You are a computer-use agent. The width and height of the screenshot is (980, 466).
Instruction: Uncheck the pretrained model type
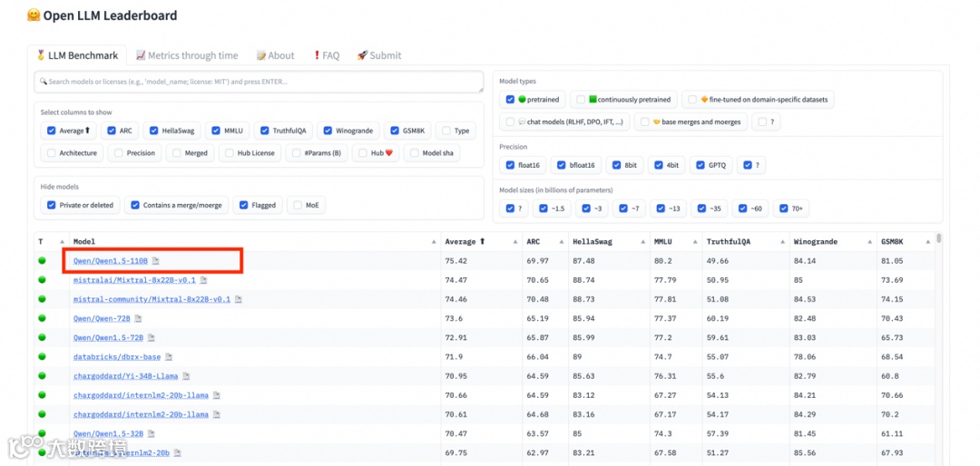click(510, 100)
